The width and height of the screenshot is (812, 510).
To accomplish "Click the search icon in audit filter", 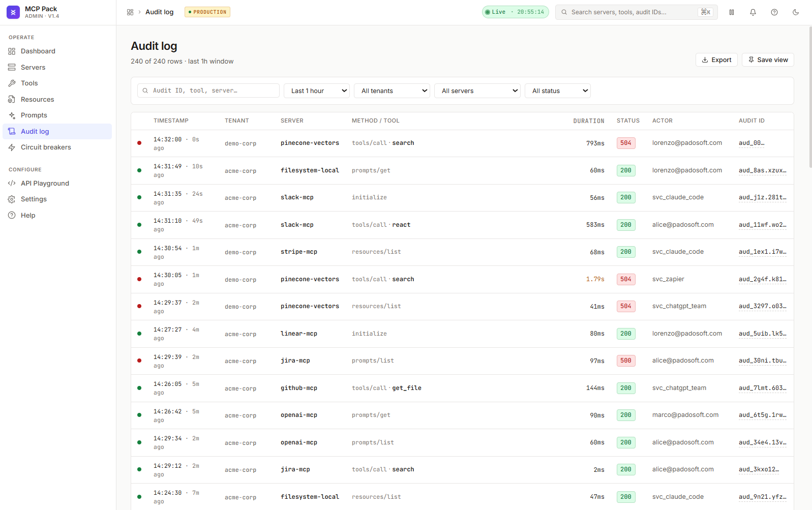I will click(145, 91).
